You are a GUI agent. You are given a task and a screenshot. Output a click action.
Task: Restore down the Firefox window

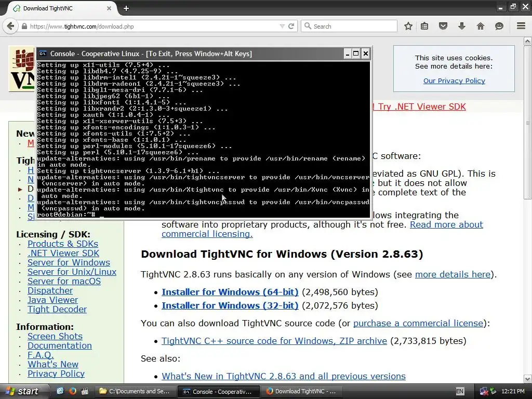513,7
